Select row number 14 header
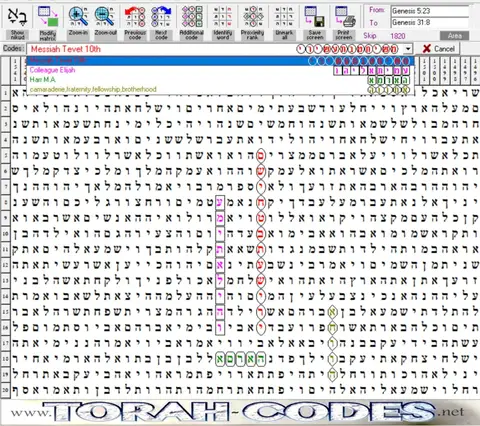Viewport: 480px width, 426px height. [6, 296]
